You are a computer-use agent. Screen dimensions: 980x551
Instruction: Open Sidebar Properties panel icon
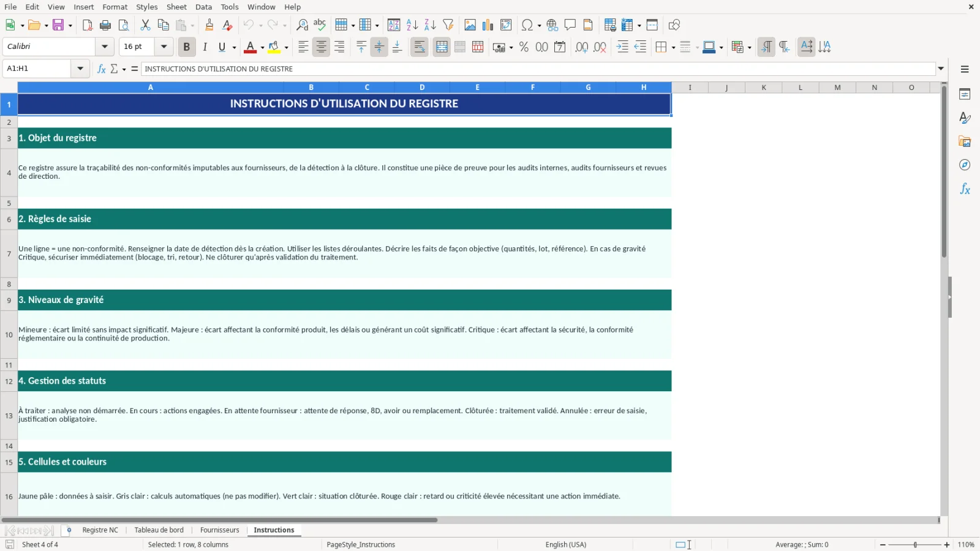(x=965, y=94)
